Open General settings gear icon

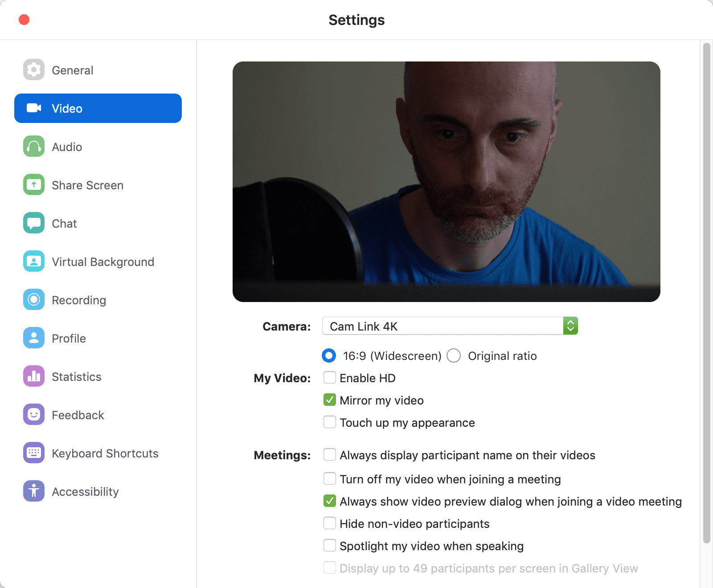(x=34, y=70)
